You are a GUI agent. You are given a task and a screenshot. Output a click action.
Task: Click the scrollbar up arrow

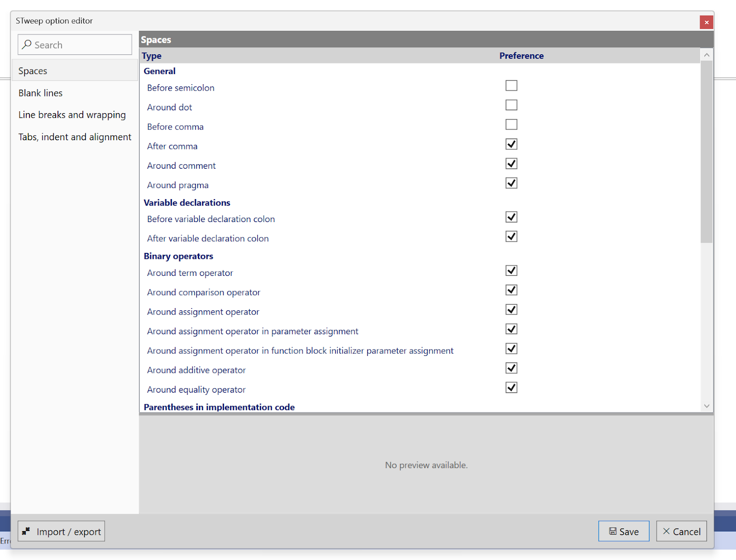tap(707, 55)
